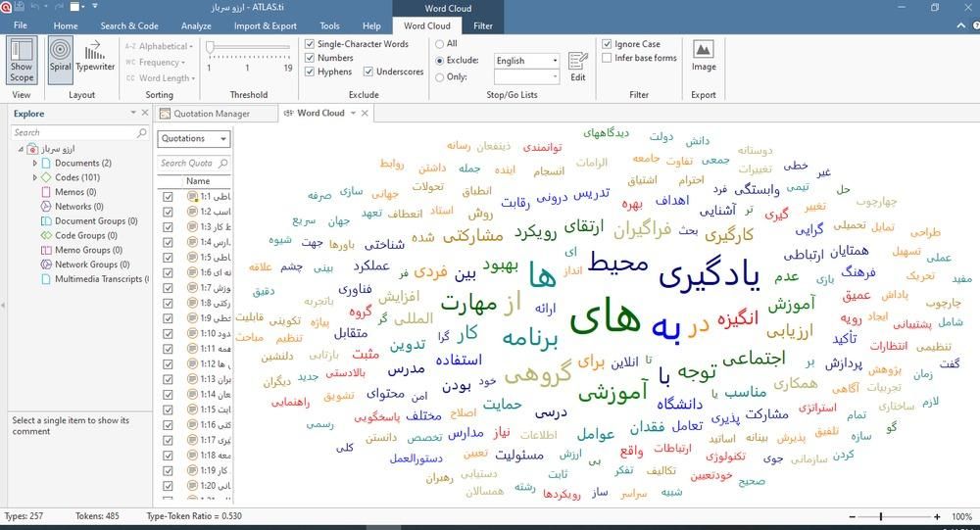Viewport: 980px width, 530px height.
Task: Click the Memos icon in Explore tree
Action: 46,192
